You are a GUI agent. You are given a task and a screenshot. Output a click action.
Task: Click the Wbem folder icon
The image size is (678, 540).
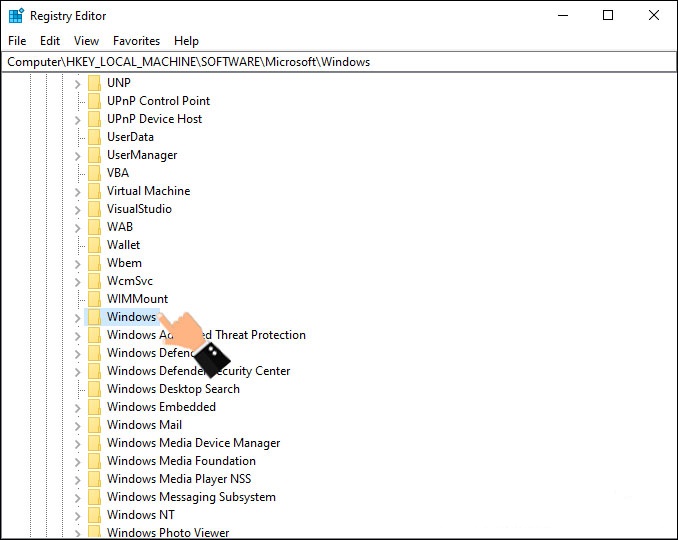tap(94, 263)
